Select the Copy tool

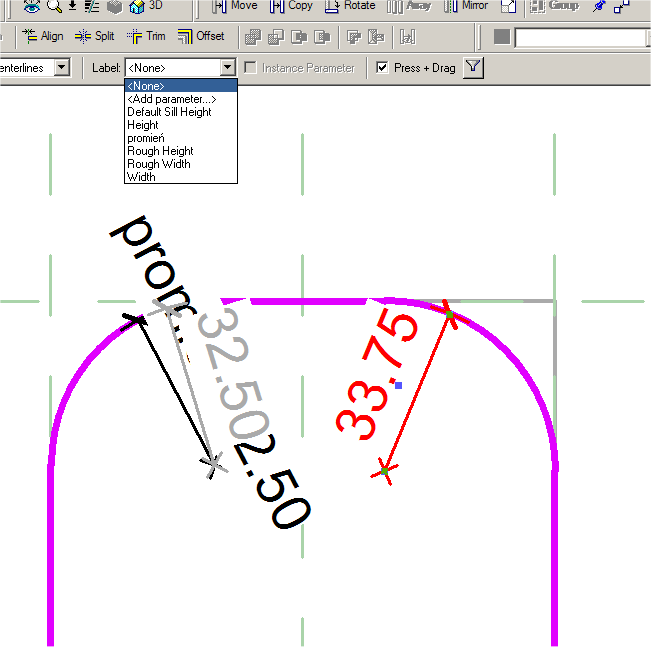click(x=290, y=6)
